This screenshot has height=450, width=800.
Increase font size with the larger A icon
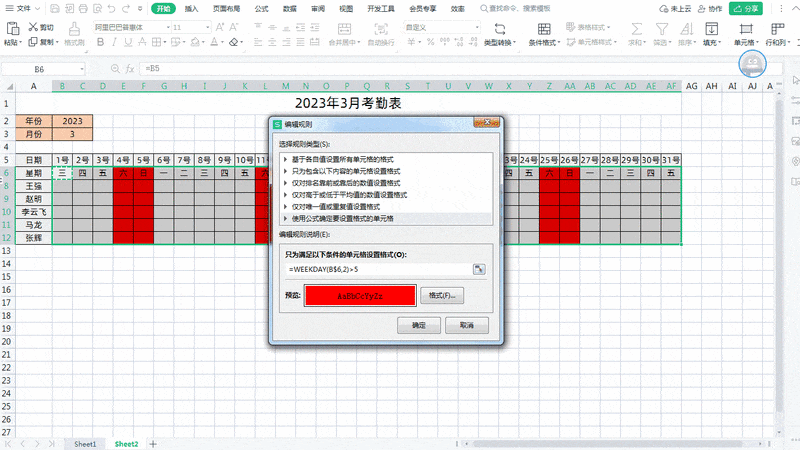(x=220, y=27)
